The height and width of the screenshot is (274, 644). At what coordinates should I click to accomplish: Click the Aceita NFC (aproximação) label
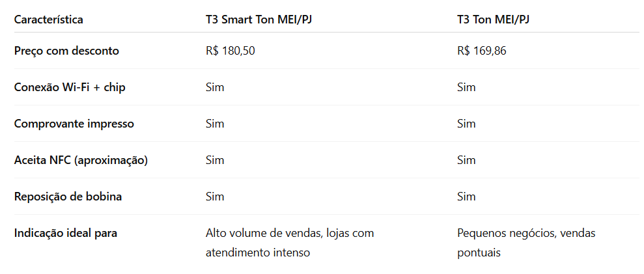click(81, 160)
